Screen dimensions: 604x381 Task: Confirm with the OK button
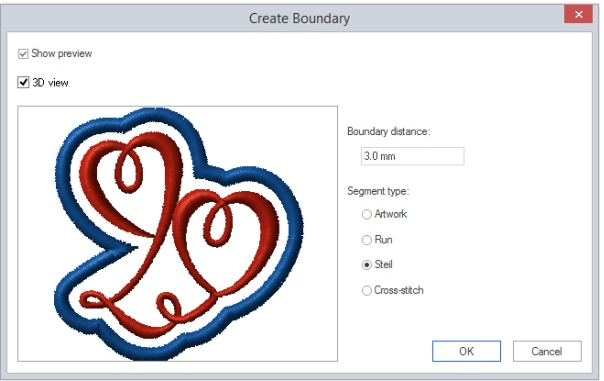point(466,351)
